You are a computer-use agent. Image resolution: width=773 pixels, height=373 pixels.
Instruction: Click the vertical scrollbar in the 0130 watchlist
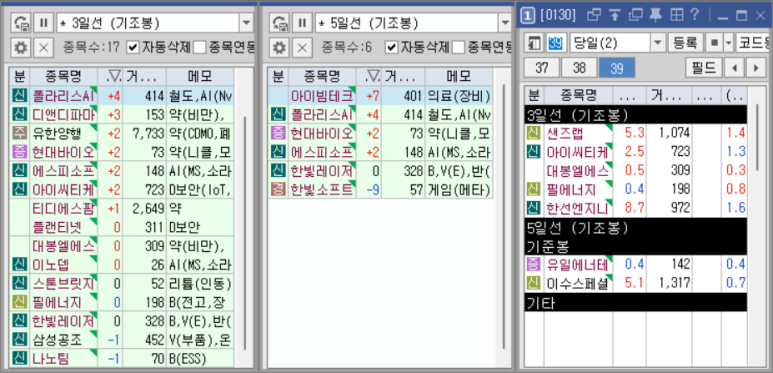(758, 138)
